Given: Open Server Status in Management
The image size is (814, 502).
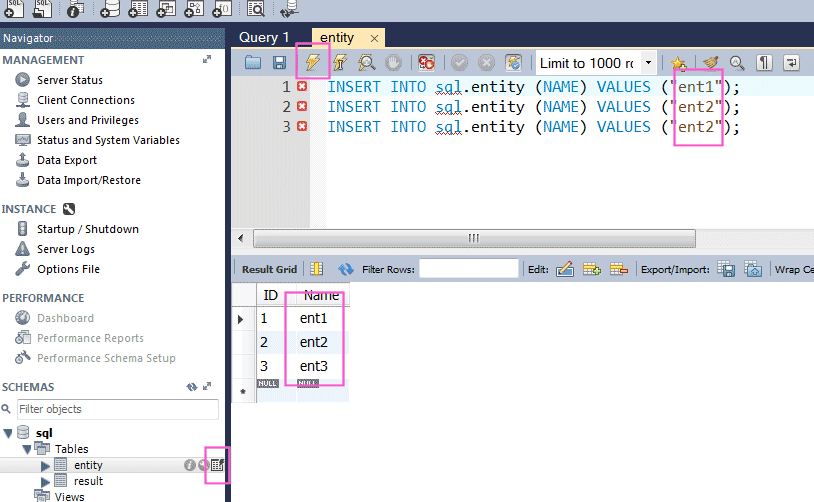Looking at the screenshot, I should click(x=69, y=80).
